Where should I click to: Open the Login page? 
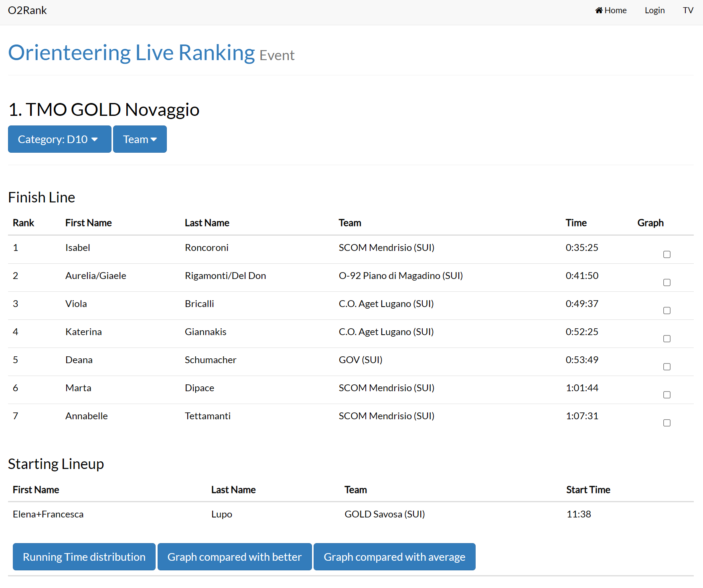(654, 10)
